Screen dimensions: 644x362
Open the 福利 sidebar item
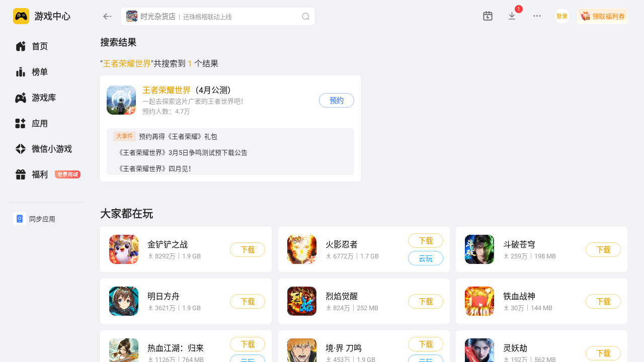(x=46, y=174)
